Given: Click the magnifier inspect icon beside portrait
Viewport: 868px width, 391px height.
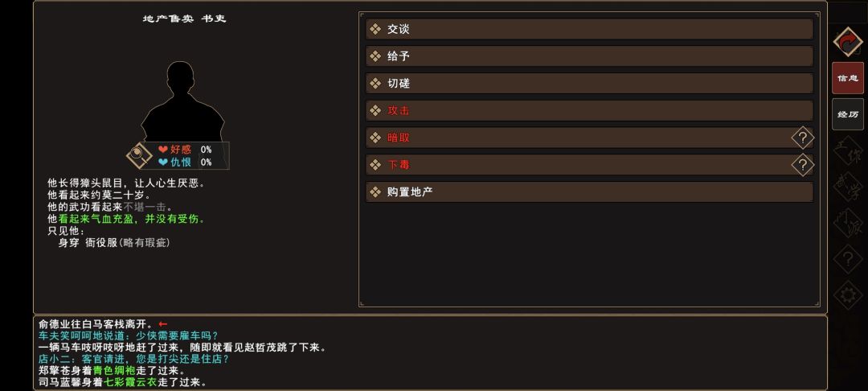Looking at the screenshot, I should [x=139, y=154].
